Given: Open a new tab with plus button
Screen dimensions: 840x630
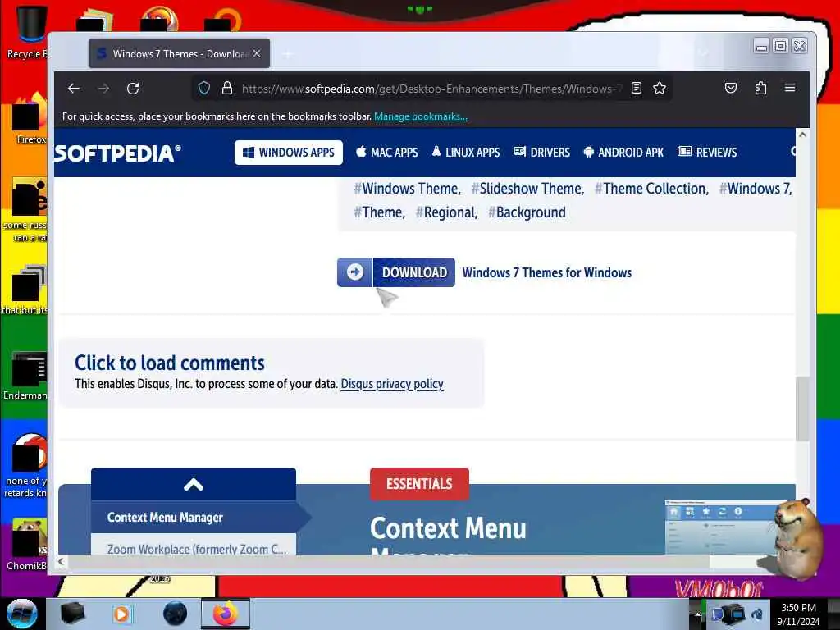Looking at the screenshot, I should [x=288, y=54].
